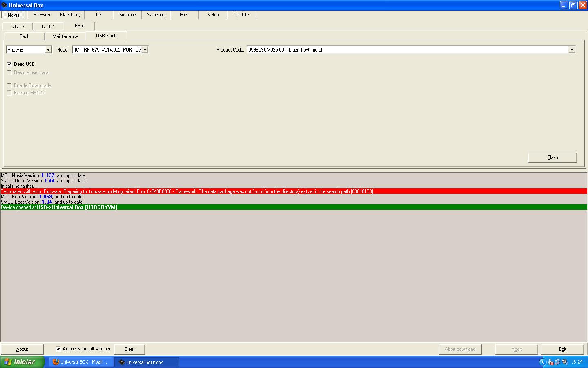Viewport: 588px width, 368px height.
Task: Click the 'Initializing flasher...' log line
Action: 18,186
